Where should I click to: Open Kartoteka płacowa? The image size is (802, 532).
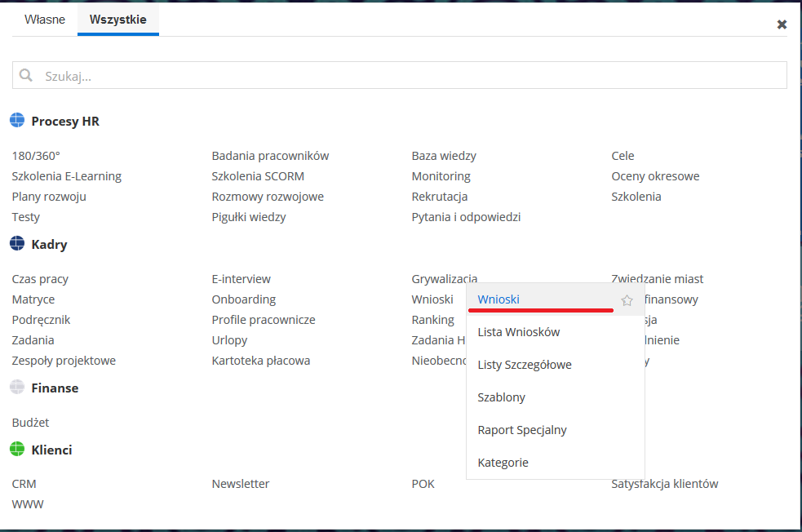coord(261,361)
